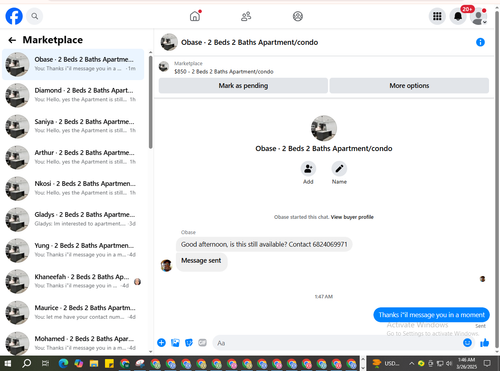The width and height of the screenshot is (500, 371).
Task: Click the Thanks i'll message you blue bubble
Action: (x=431, y=315)
